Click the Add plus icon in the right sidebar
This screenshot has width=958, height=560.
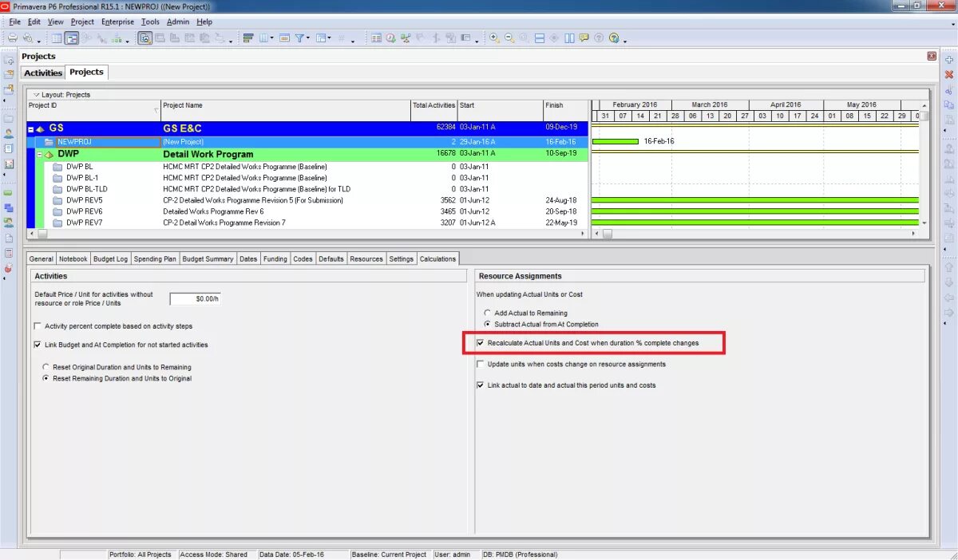pos(949,60)
